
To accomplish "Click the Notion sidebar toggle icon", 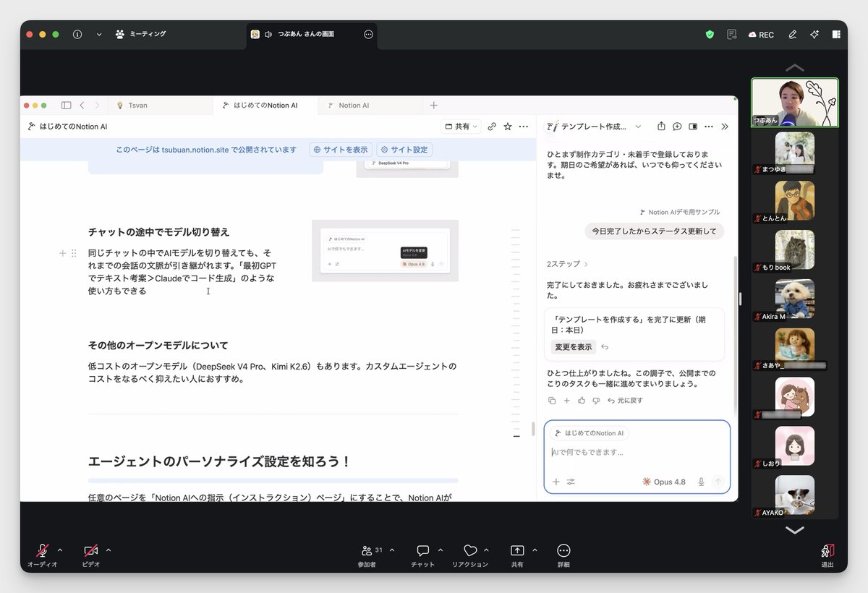I will (66, 105).
